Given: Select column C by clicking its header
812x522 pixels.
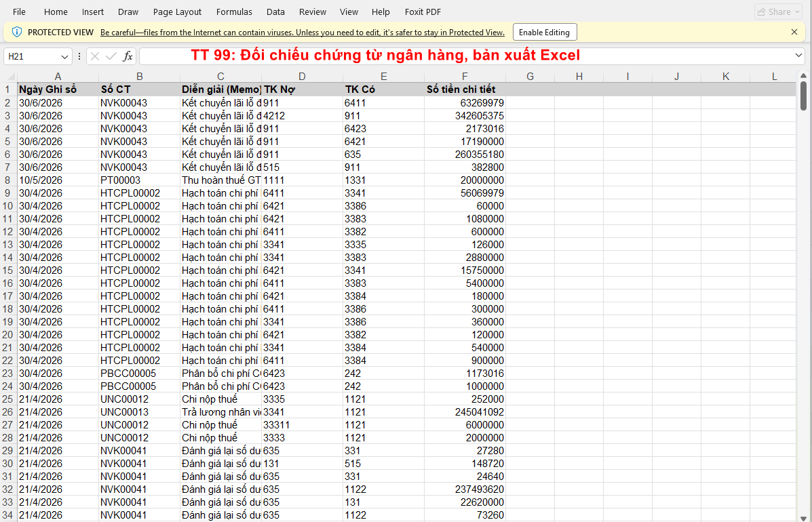Looking at the screenshot, I should (220, 76).
